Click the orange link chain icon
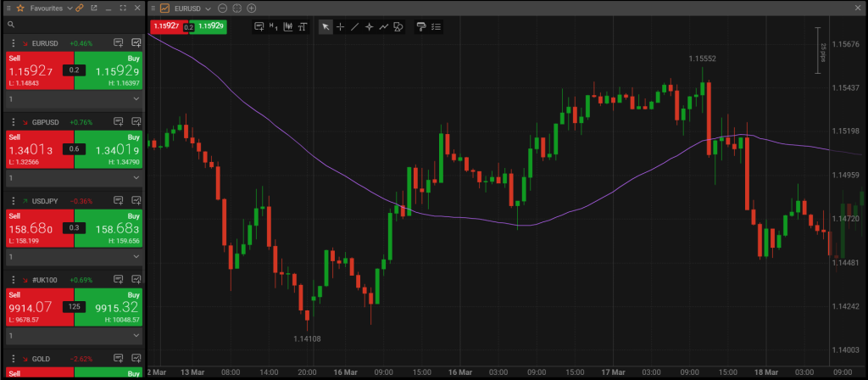This screenshot has width=868, height=380. [x=79, y=8]
